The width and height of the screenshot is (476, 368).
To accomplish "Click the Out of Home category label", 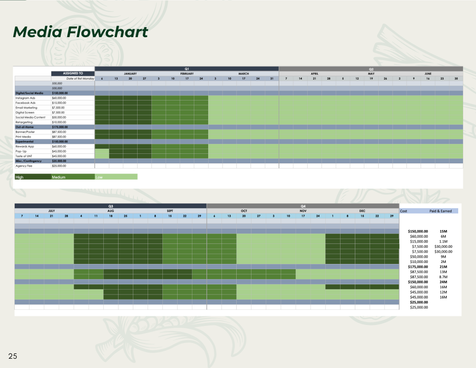I will 24,127.
